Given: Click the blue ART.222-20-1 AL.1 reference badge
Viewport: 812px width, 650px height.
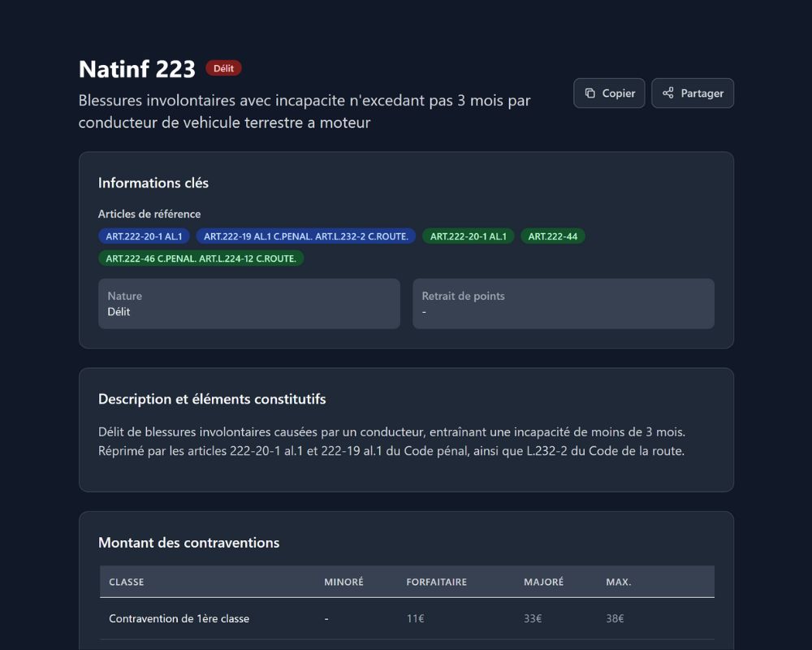Looking at the screenshot, I should click(x=144, y=236).
